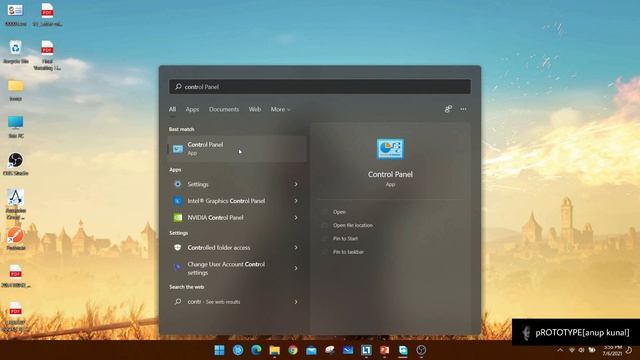Switch to the Web search filter tab
Image resolution: width=640 pixels, height=360 pixels.
pyautogui.click(x=255, y=109)
